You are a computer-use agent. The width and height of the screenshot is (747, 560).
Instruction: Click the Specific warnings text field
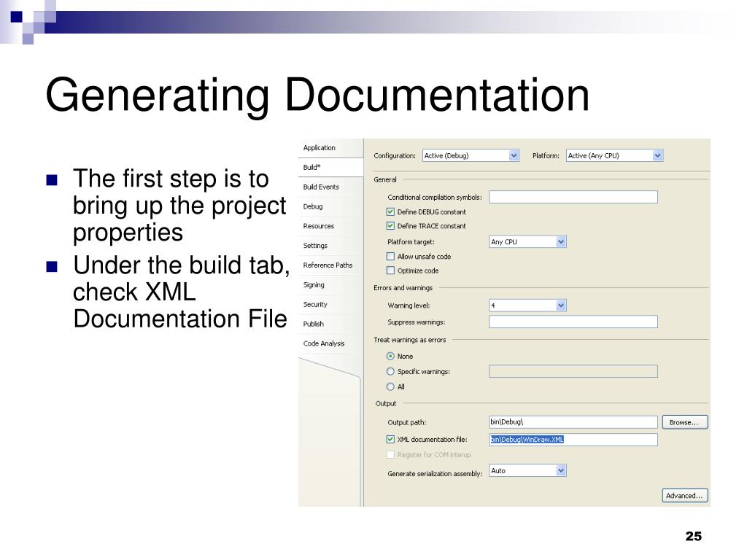(x=573, y=371)
